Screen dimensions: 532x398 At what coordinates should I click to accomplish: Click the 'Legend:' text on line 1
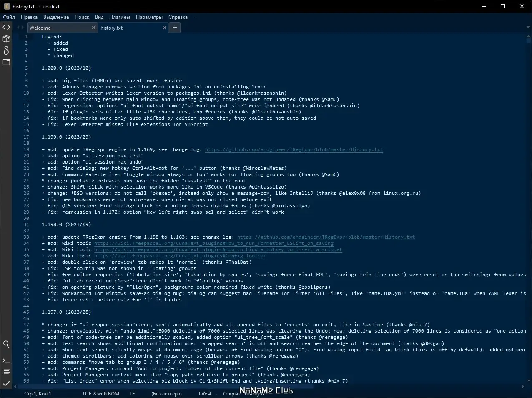coord(52,37)
